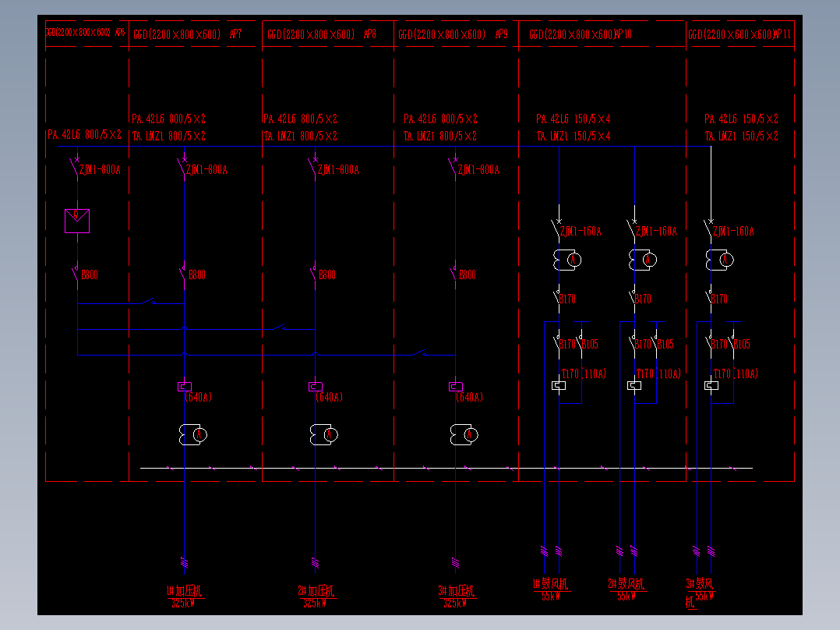Select the white thermal relay symbol on 2#鼓风机 feeder
This screenshot has height=630, width=840.
[634, 385]
